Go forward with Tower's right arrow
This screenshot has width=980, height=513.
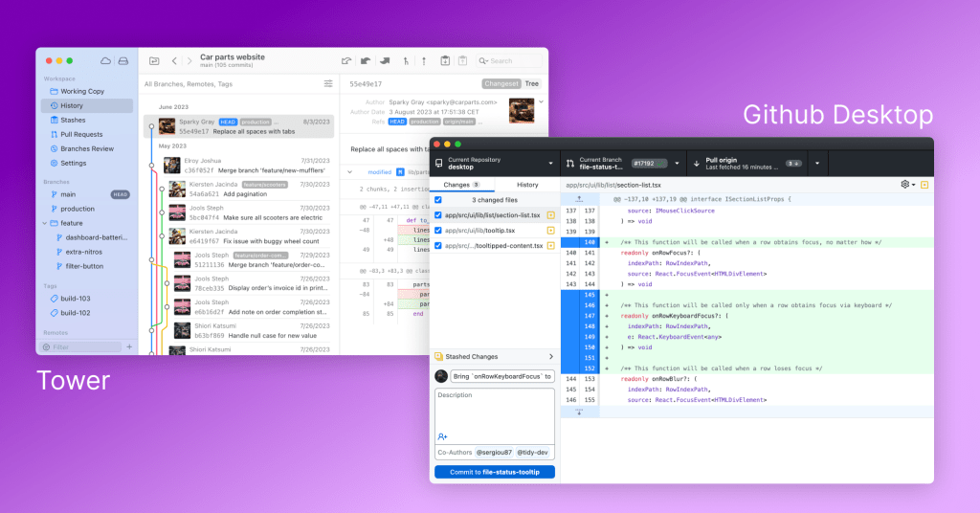pos(189,60)
